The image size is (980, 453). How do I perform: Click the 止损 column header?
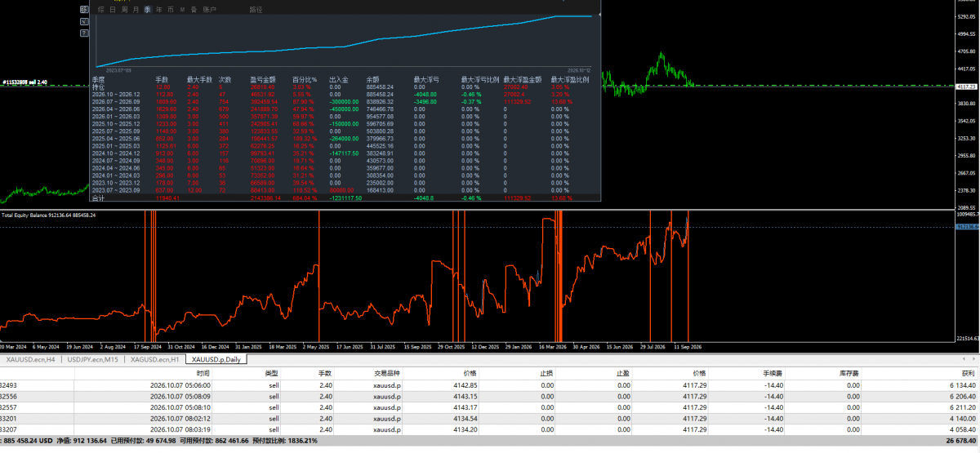(x=545, y=372)
